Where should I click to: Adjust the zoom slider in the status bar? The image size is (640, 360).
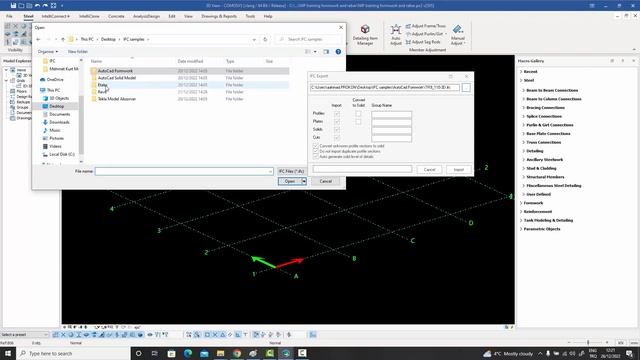pyautogui.click(x=588, y=342)
